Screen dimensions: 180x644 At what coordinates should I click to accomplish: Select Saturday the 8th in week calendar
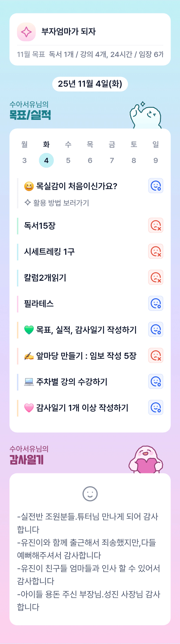(x=134, y=160)
